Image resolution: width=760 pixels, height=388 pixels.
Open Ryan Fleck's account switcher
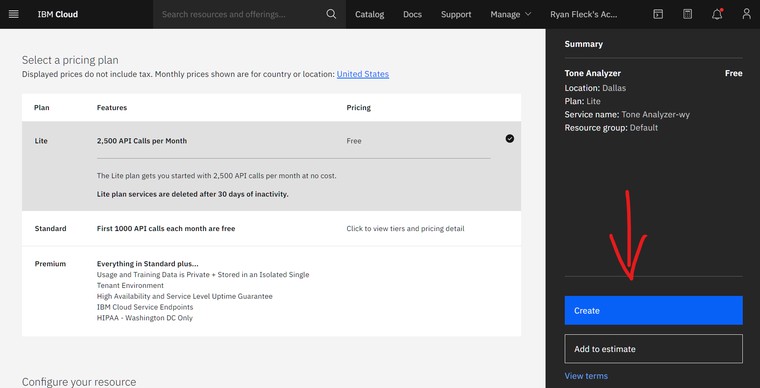(584, 14)
